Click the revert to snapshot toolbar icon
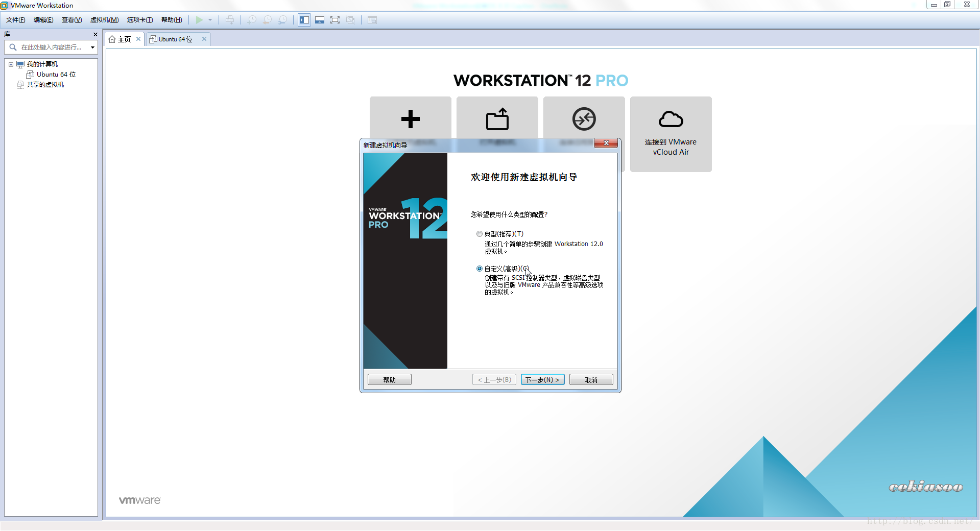Image resolution: width=980 pixels, height=531 pixels. [267, 20]
